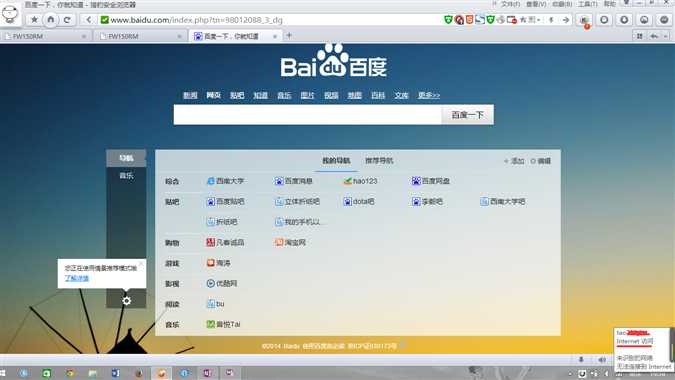Select 导航 in the left sidebar
Screen dimensions: 675x380
point(126,158)
